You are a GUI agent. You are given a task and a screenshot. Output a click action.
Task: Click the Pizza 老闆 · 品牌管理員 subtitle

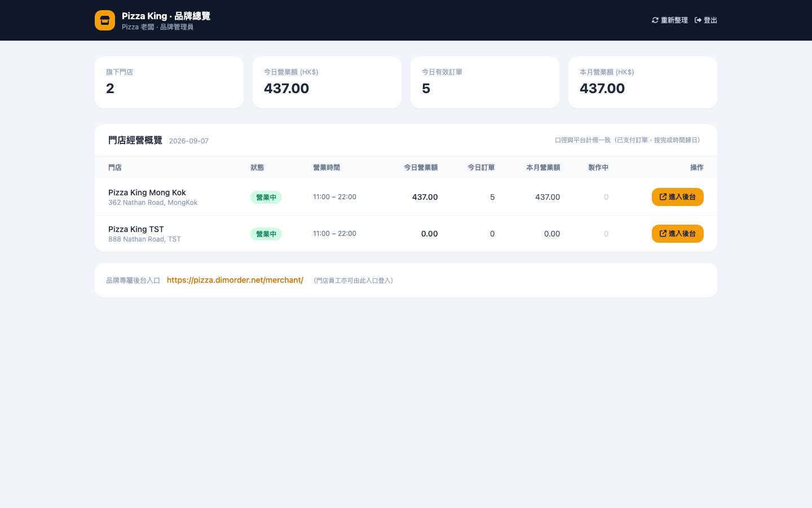point(157,27)
